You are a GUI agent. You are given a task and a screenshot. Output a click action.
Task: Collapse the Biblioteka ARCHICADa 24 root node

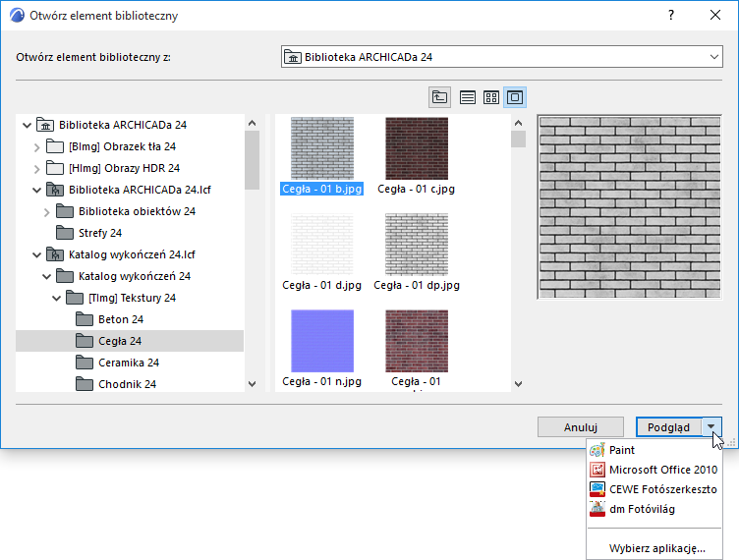27,126
